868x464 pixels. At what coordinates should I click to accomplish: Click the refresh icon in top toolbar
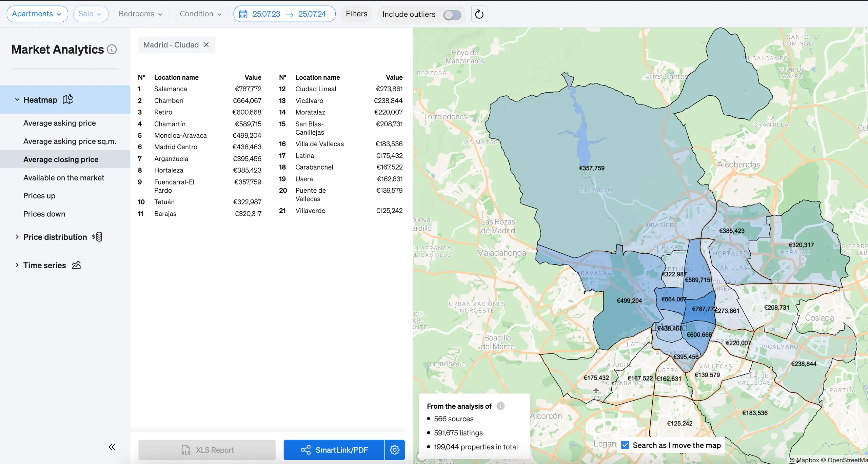pos(479,14)
